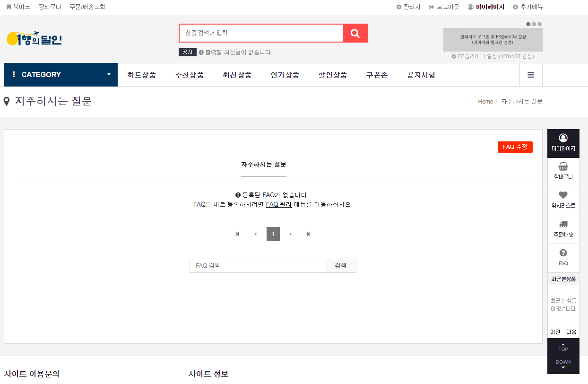Open 주문/배송 truck in side menu
This screenshot has width=588, height=384.
tap(563, 230)
